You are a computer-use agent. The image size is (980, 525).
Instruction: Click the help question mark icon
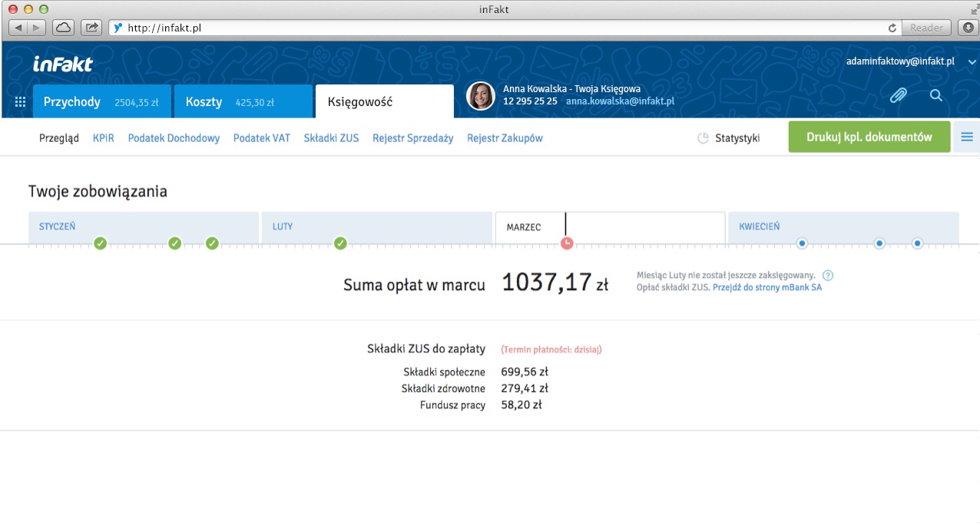pos(827,276)
